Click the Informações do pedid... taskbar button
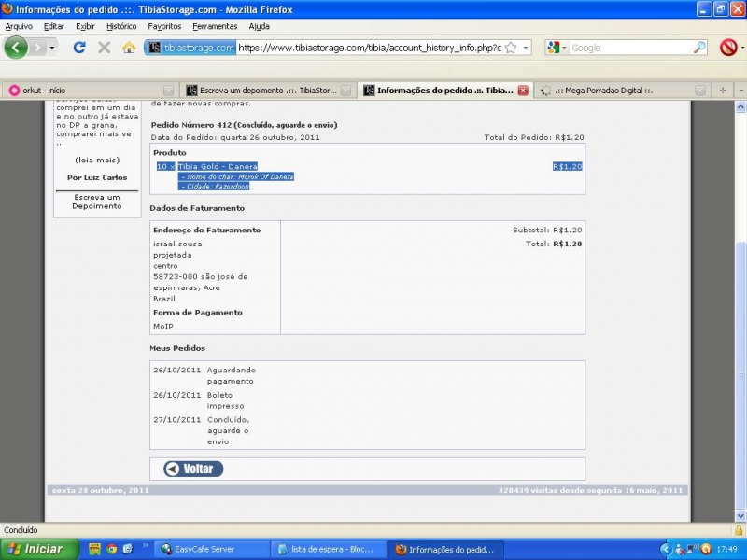This screenshot has width=747, height=560. (x=445, y=549)
